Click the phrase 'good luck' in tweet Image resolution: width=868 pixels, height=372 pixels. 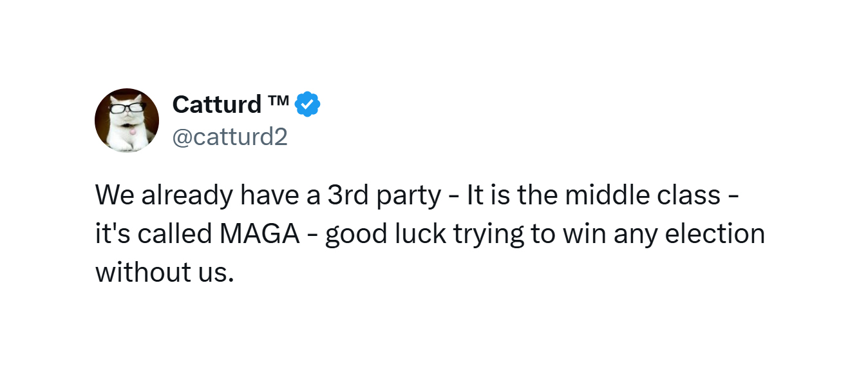coord(386,235)
